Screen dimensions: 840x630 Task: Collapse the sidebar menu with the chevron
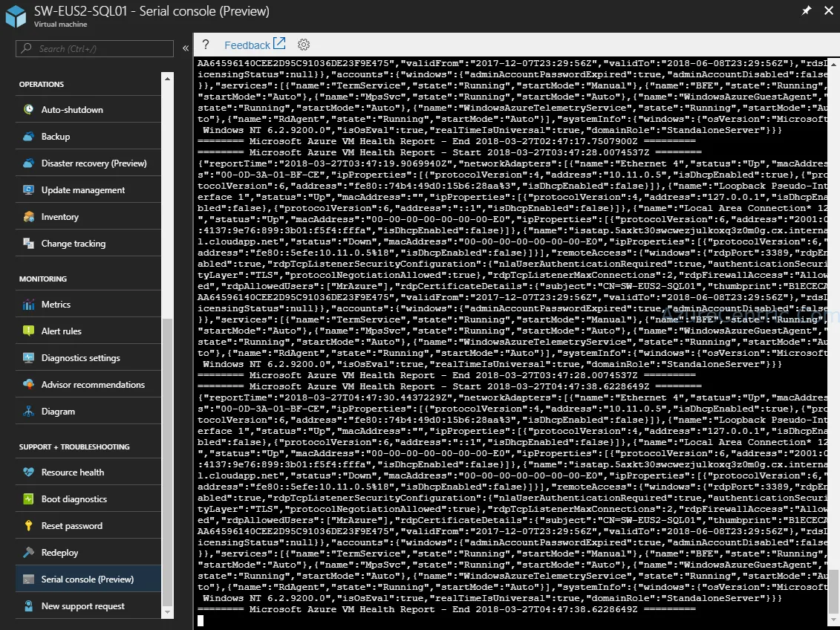pos(186,48)
